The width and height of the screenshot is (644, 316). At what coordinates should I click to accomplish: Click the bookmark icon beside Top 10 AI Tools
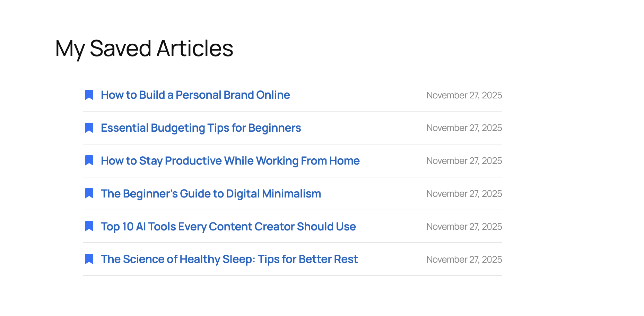[x=89, y=226]
